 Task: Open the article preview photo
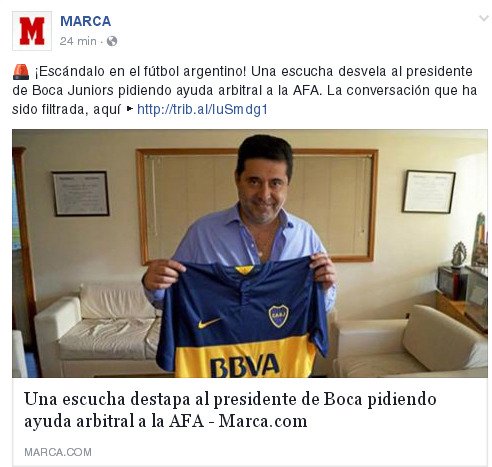coord(250,253)
